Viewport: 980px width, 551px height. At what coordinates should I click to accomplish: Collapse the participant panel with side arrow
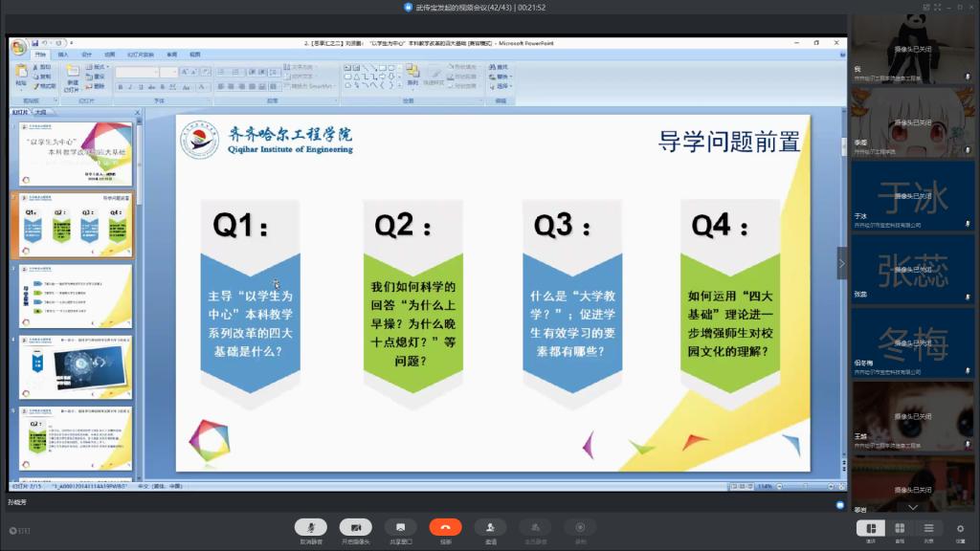(x=842, y=263)
